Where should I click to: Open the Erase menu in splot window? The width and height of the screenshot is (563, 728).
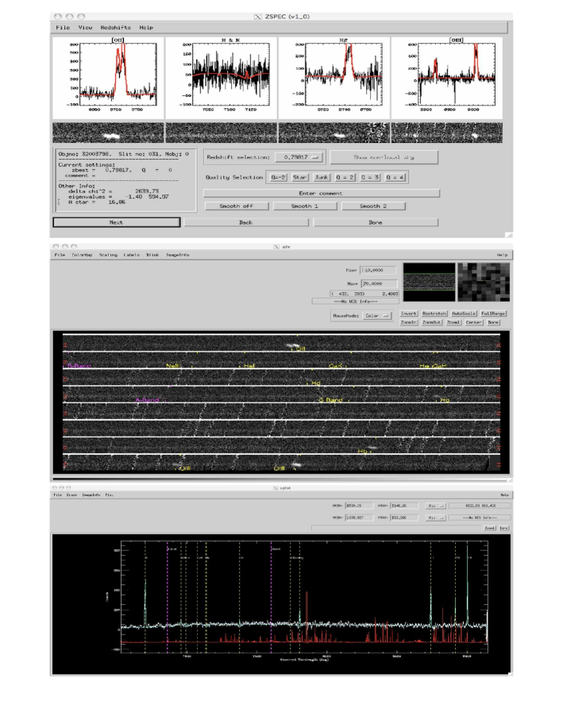tap(71, 495)
